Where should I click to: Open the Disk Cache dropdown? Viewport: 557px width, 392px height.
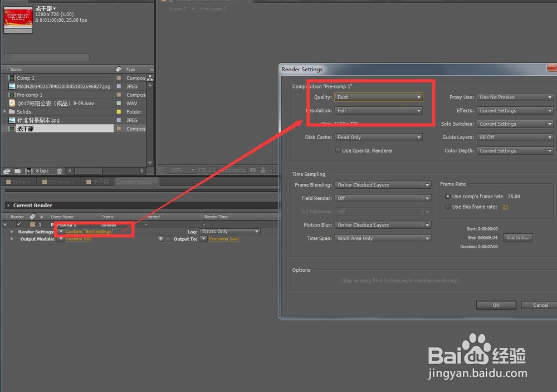click(x=379, y=138)
